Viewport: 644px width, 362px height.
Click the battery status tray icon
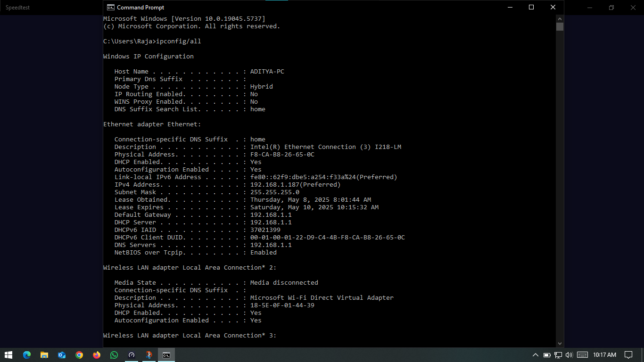547,355
